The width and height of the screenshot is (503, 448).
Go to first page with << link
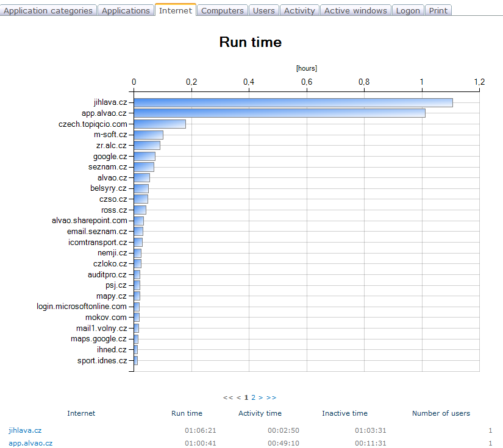click(228, 397)
